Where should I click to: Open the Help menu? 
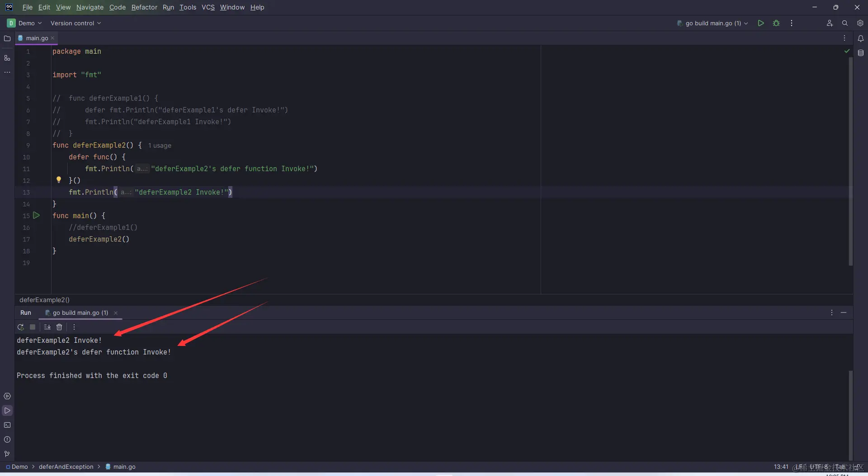[x=257, y=7]
